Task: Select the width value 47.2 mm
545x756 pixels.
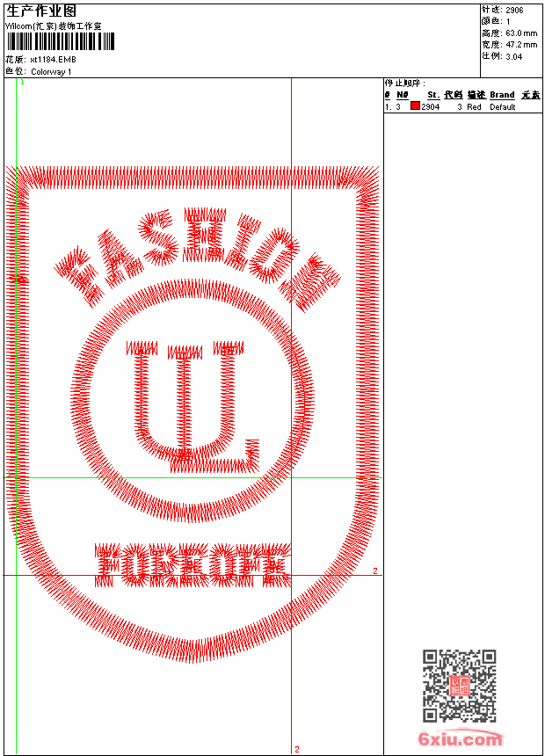Action: pyautogui.click(x=521, y=45)
